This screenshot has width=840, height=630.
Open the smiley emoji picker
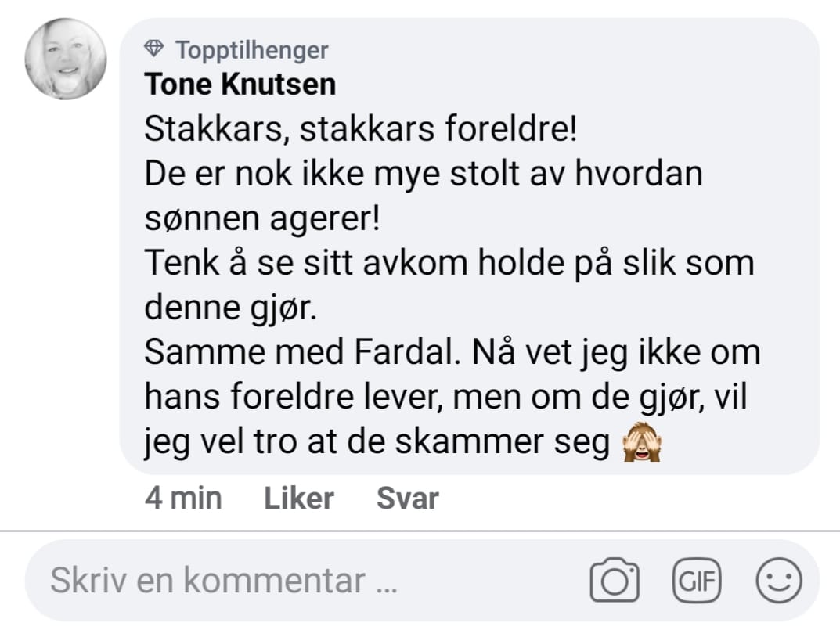tap(779, 580)
